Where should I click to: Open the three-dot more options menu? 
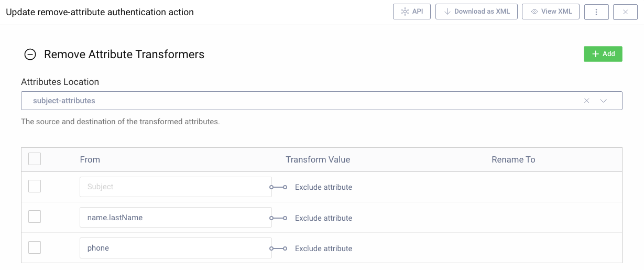(596, 12)
